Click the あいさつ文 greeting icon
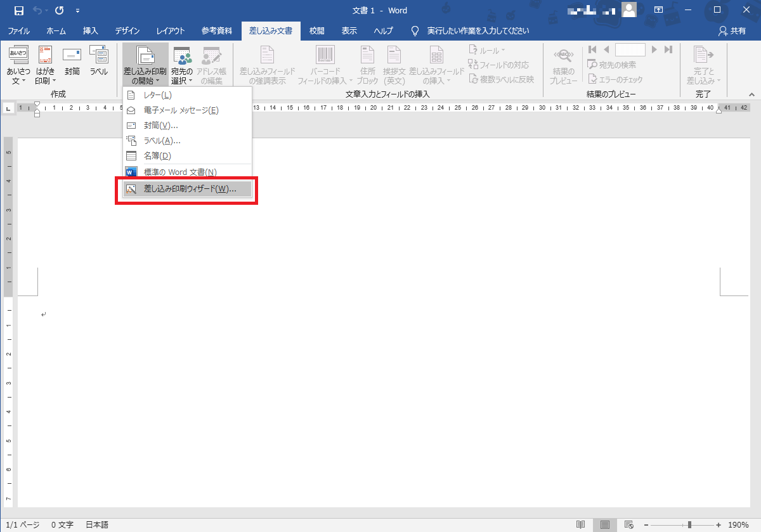 point(18,64)
